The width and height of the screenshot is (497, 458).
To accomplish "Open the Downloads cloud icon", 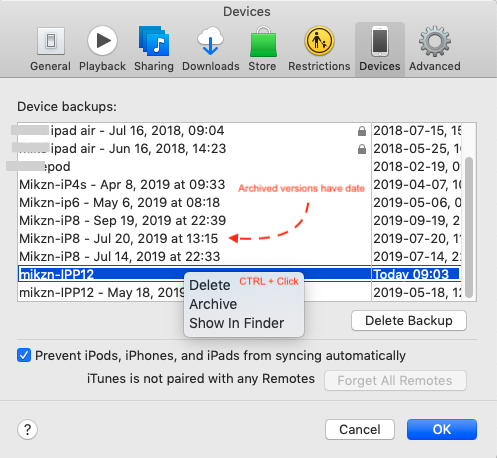I will coord(210,49).
